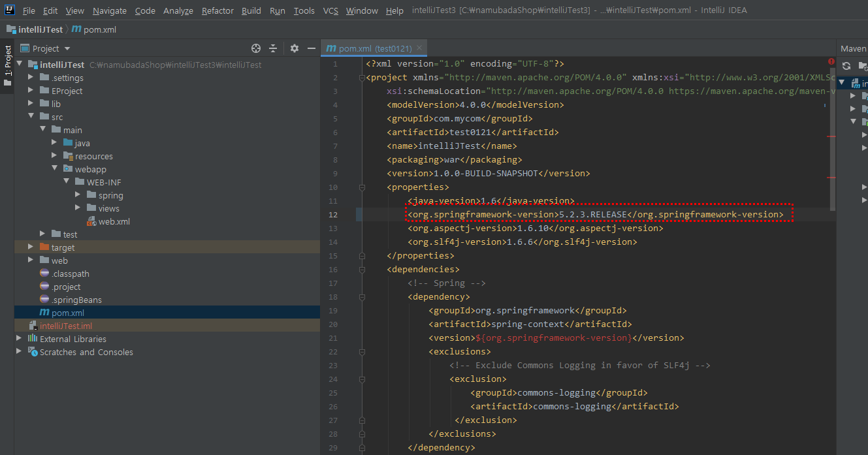Expand the lib folder

[x=31, y=104]
